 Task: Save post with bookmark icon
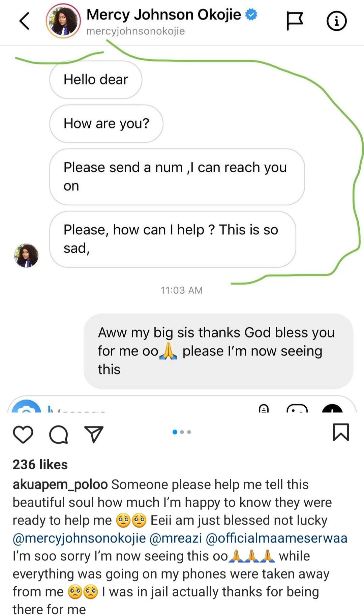click(341, 432)
